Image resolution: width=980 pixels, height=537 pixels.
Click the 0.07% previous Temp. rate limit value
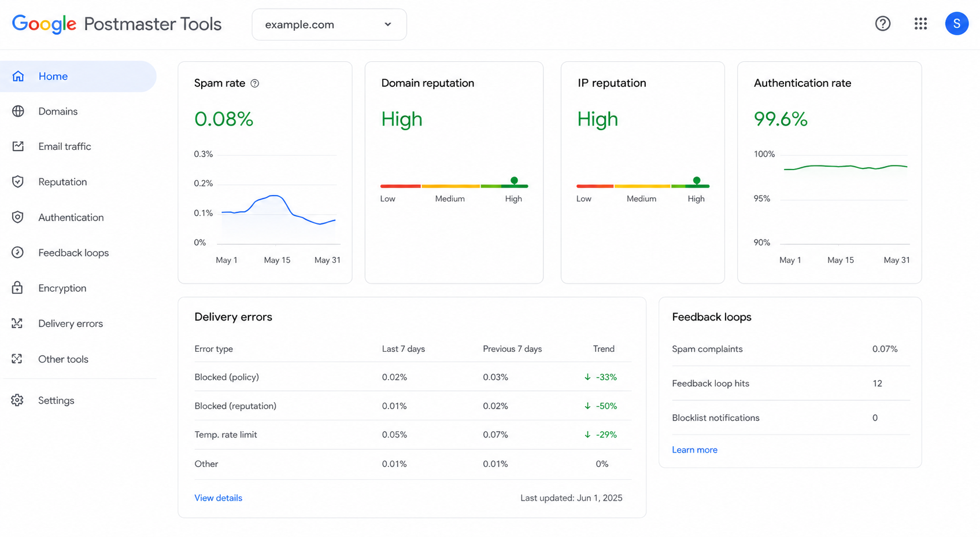point(495,435)
